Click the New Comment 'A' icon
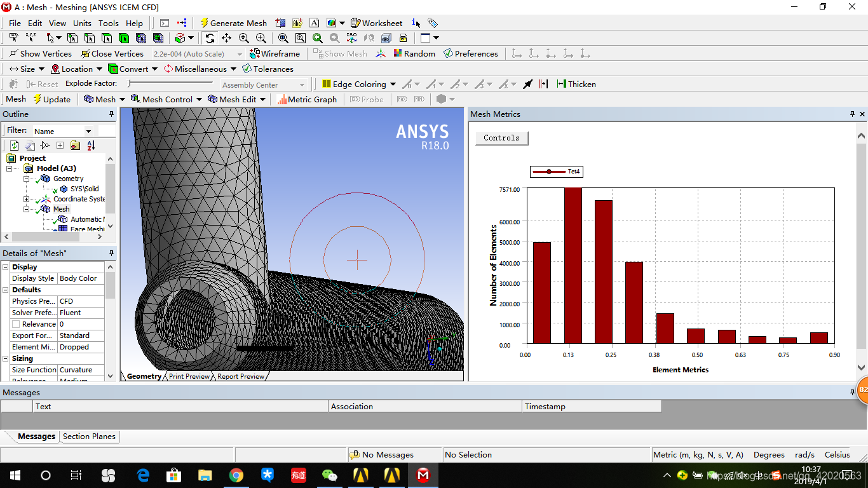Screen dimensions: 868x488 [x=313, y=23]
